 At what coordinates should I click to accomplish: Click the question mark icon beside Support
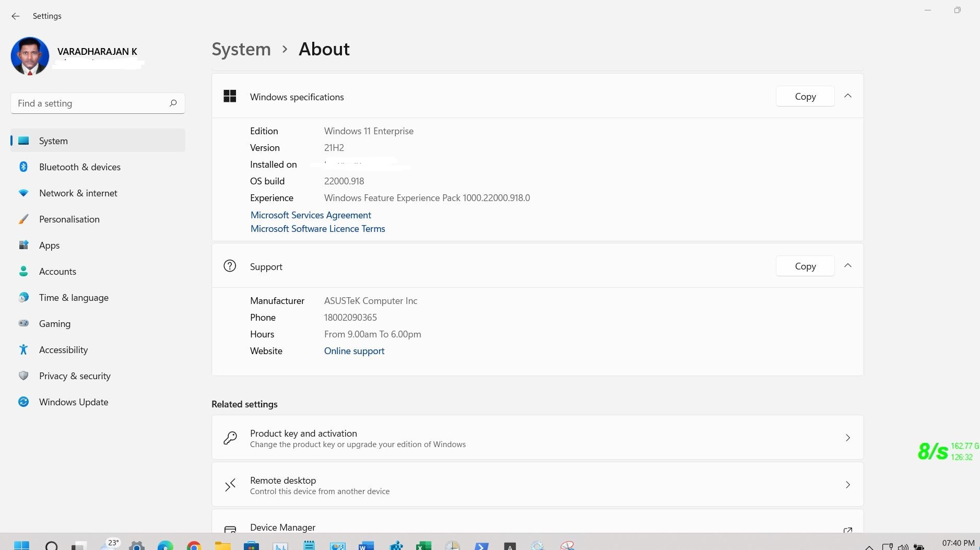click(230, 266)
